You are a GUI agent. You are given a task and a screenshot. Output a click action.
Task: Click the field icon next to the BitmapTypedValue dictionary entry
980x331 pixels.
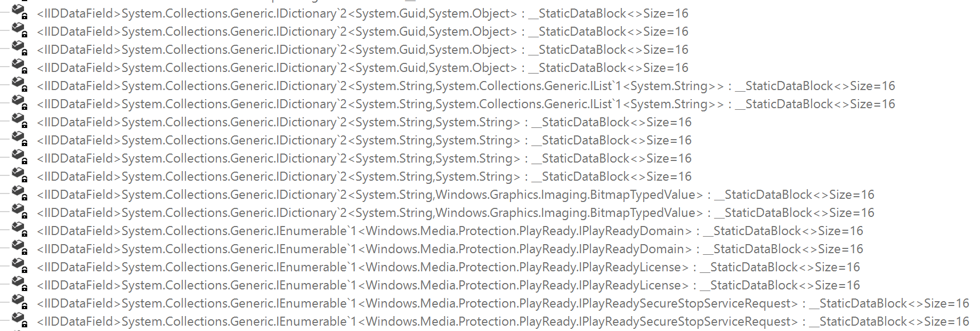(x=20, y=193)
